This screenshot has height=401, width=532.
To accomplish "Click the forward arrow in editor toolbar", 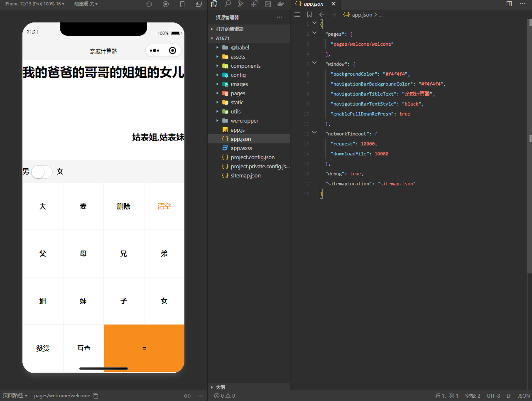I will click(333, 15).
